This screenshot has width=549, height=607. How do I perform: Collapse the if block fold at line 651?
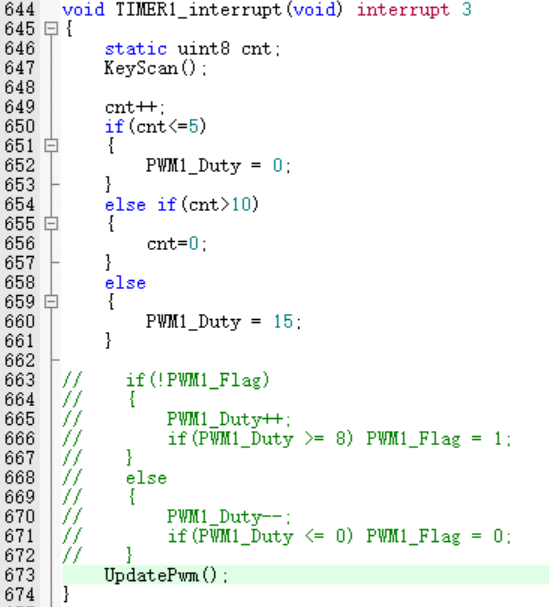tap(51, 146)
